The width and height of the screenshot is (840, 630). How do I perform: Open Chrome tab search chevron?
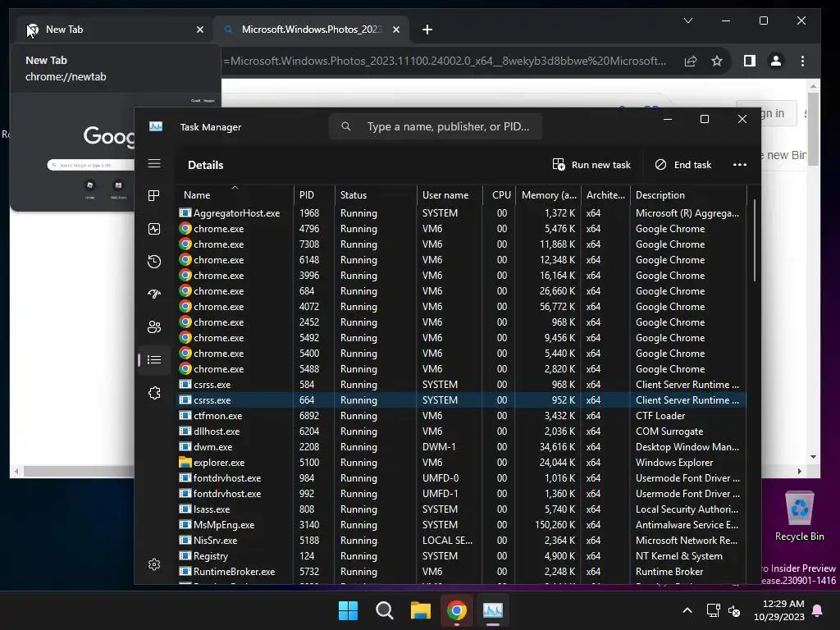688,21
